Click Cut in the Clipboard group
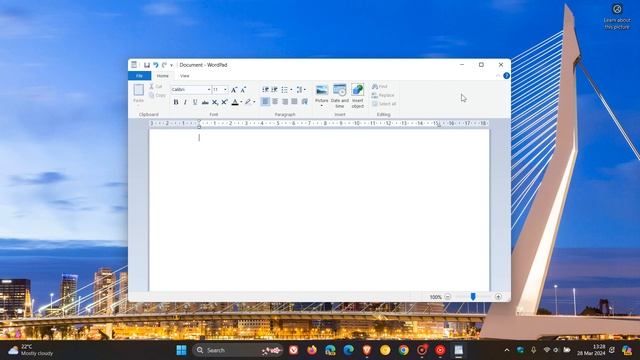Screen dimensions: 640x360 [156, 87]
